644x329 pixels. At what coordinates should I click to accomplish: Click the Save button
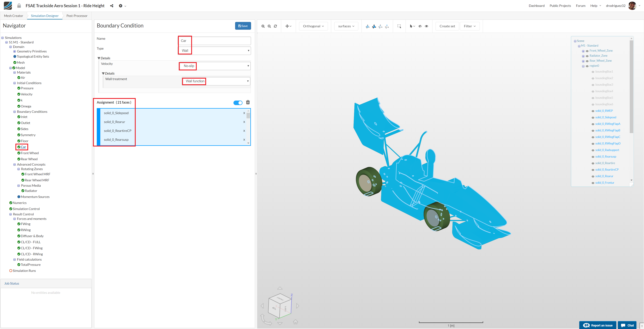(x=243, y=26)
